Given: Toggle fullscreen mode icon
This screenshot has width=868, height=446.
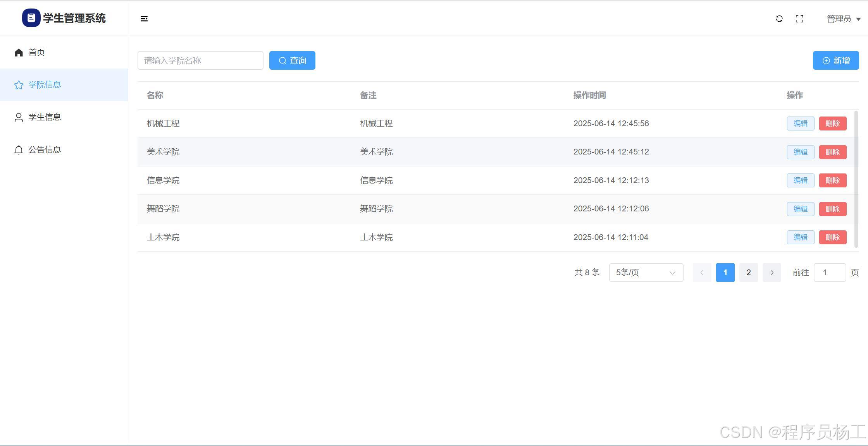Looking at the screenshot, I should (x=799, y=19).
